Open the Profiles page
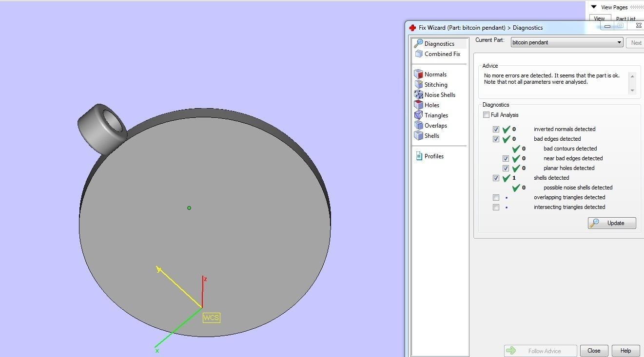This screenshot has width=644, height=357. [429, 156]
